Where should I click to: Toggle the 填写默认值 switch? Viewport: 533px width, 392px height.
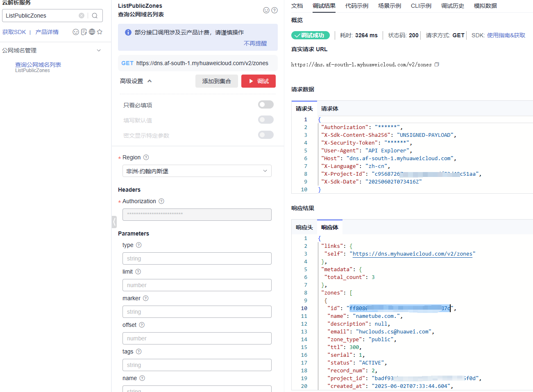(x=265, y=120)
